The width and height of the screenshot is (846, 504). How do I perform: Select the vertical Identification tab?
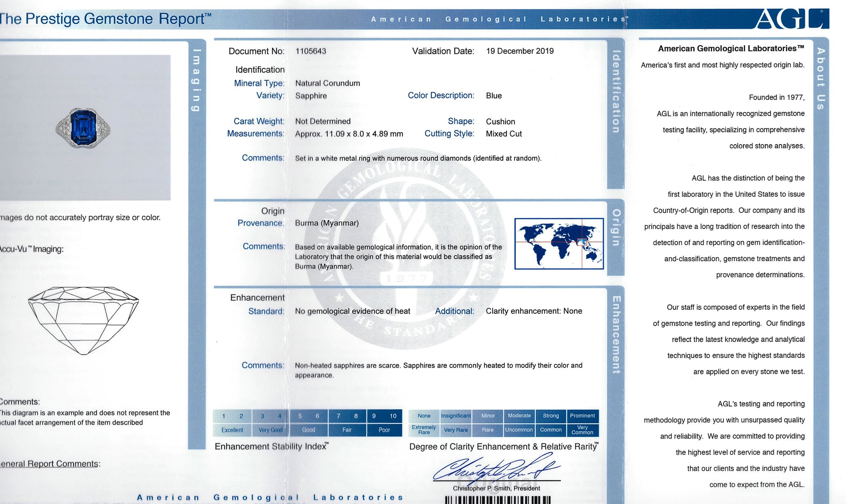click(x=616, y=92)
